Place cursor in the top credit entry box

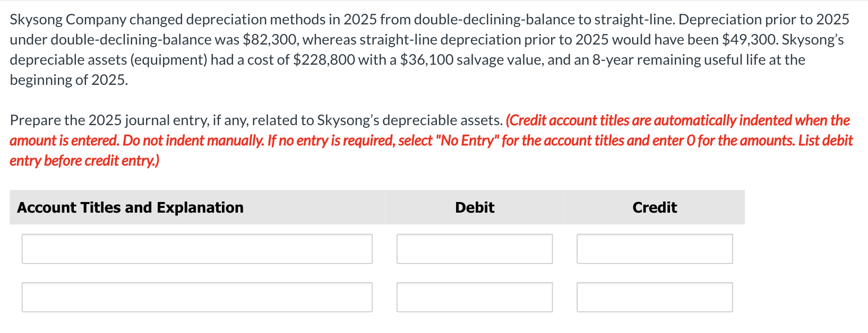click(x=655, y=248)
